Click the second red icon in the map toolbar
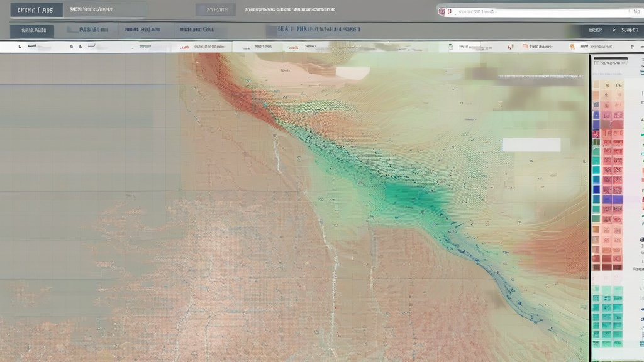 click(293, 47)
